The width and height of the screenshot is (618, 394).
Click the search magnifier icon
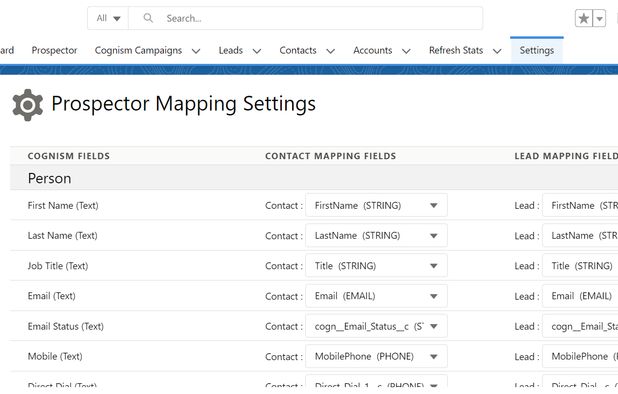coord(148,18)
